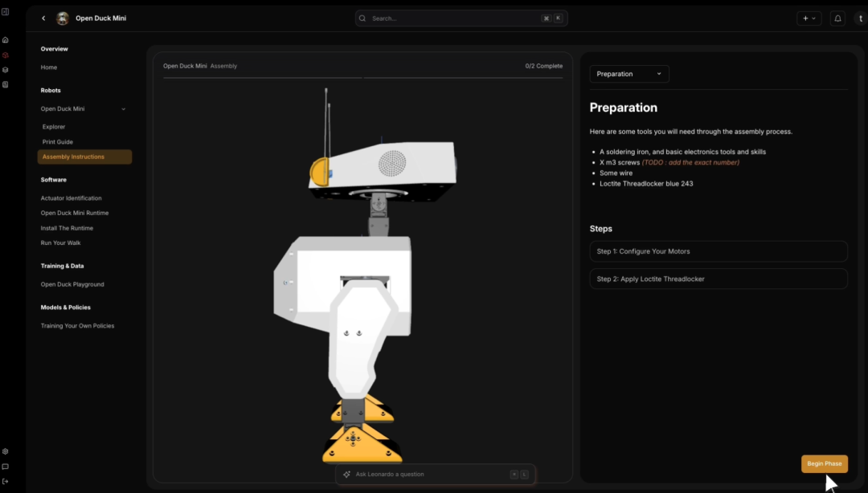Open Training Your Own Policies page
The image size is (868, 493).
click(x=77, y=326)
